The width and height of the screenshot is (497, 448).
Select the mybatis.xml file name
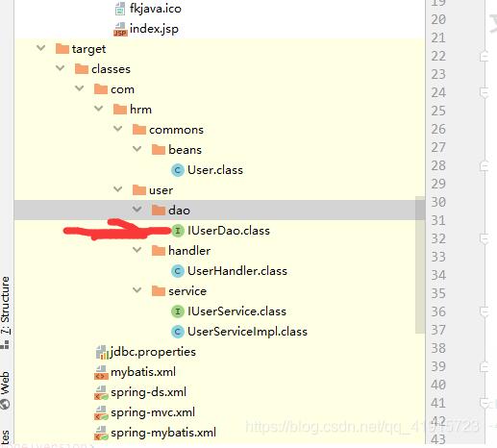[143, 372]
